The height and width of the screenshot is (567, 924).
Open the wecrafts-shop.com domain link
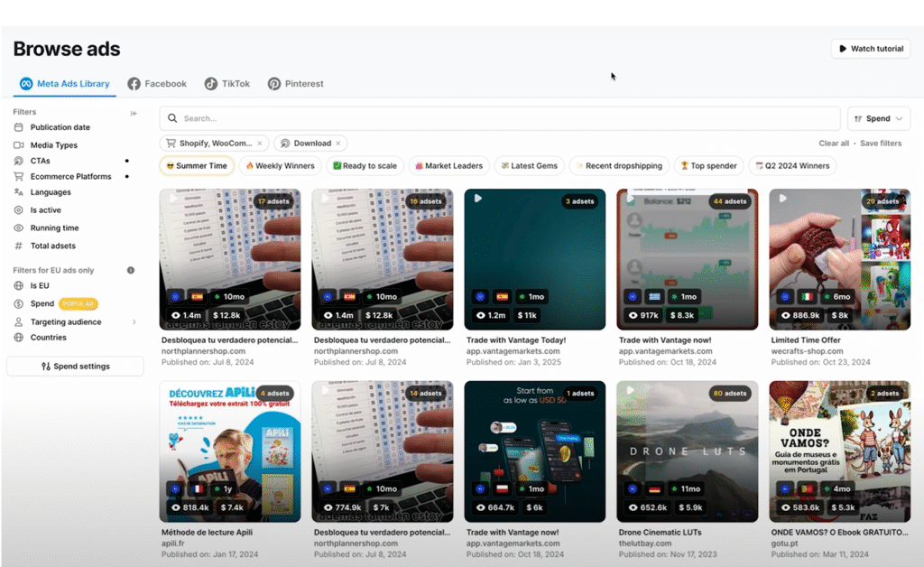coord(807,351)
